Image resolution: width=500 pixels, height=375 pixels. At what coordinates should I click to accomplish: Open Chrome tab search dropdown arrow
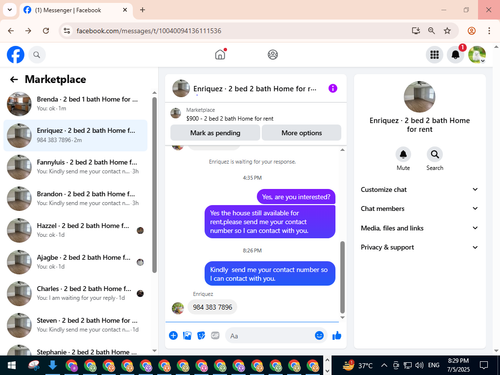[10, 10]
